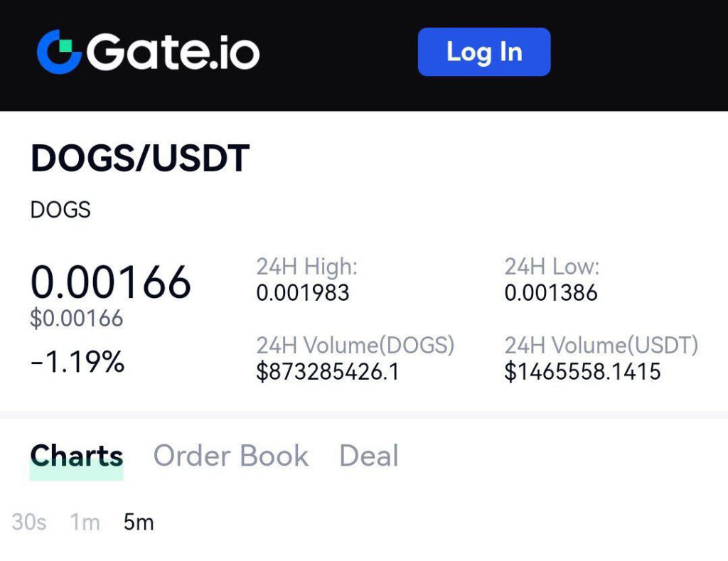Click the Gate.io circular logo icon

[60, 51]
